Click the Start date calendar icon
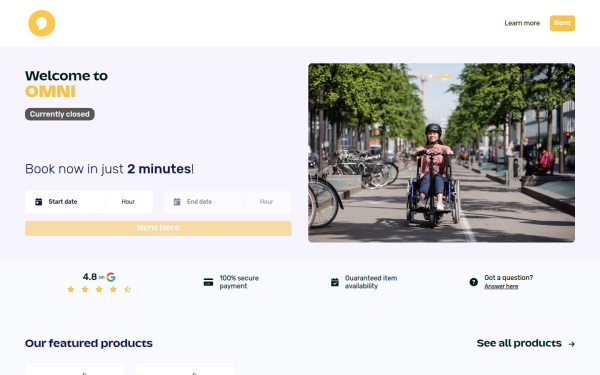The image size is (600, 375). tap(39, 202)
